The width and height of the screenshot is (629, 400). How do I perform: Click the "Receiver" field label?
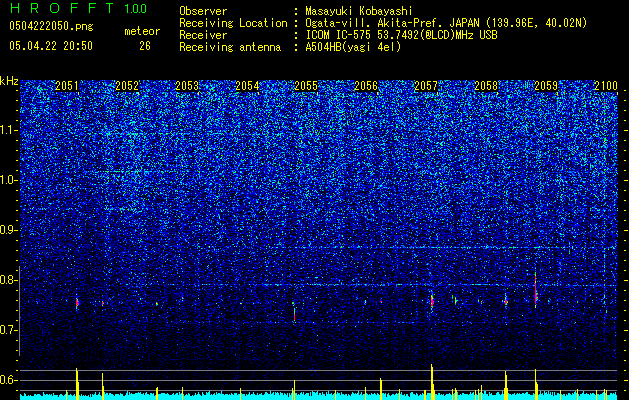[x=203, y=35]
